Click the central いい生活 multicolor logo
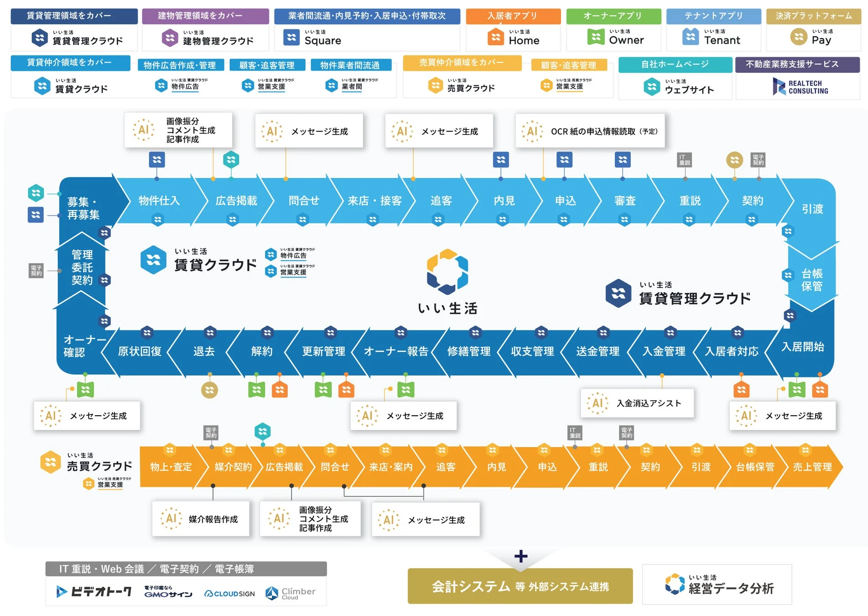868x616 pixels. coord(447,272)
